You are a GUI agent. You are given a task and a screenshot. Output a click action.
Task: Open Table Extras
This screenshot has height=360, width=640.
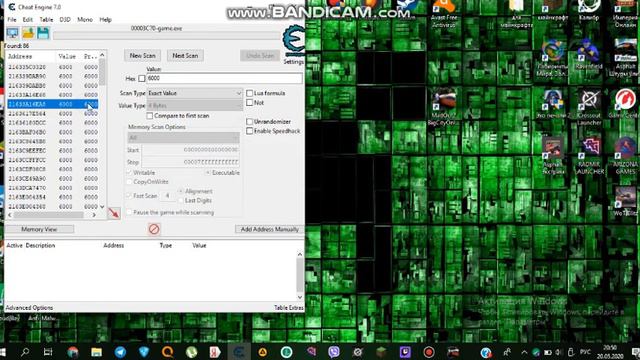(289, 308)
